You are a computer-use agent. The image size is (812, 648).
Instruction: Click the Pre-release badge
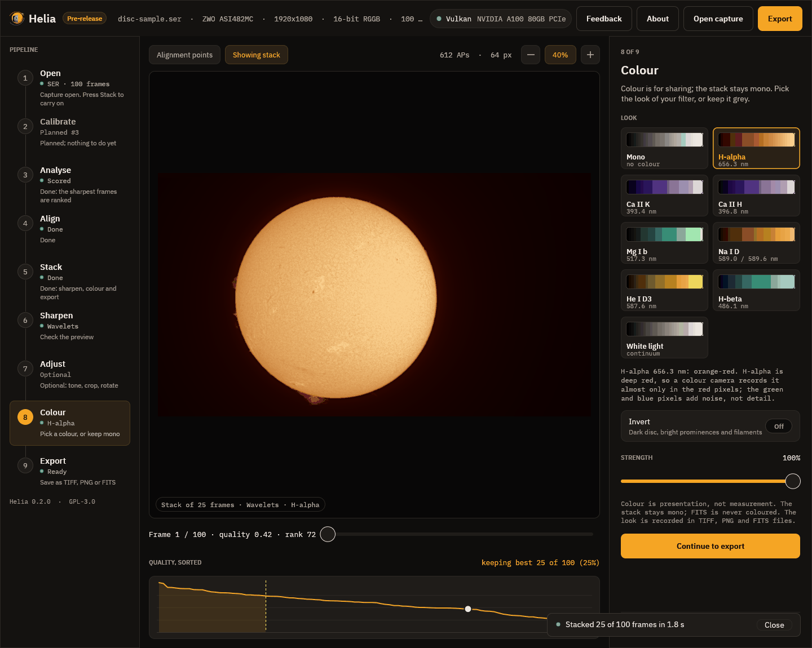click(85, 19)
